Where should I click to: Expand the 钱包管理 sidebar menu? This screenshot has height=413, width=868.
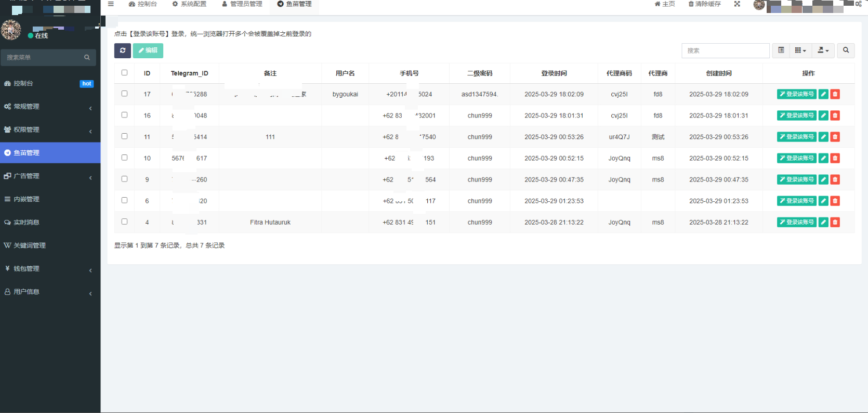click(50, 269)
